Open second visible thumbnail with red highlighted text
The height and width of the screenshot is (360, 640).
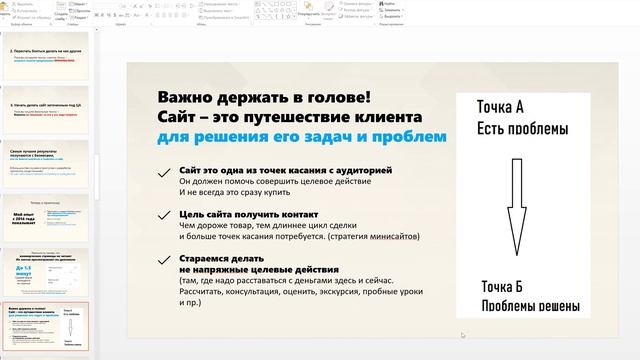pyautogui.click(x=46, y=110)
